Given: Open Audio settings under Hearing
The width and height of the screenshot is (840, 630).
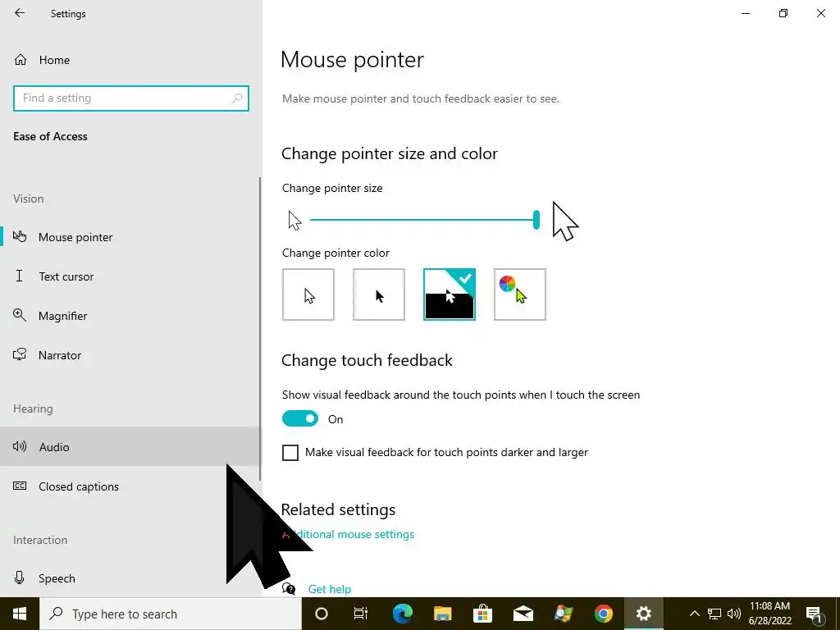Looking at the screenshot, I should tap(130, 446).
